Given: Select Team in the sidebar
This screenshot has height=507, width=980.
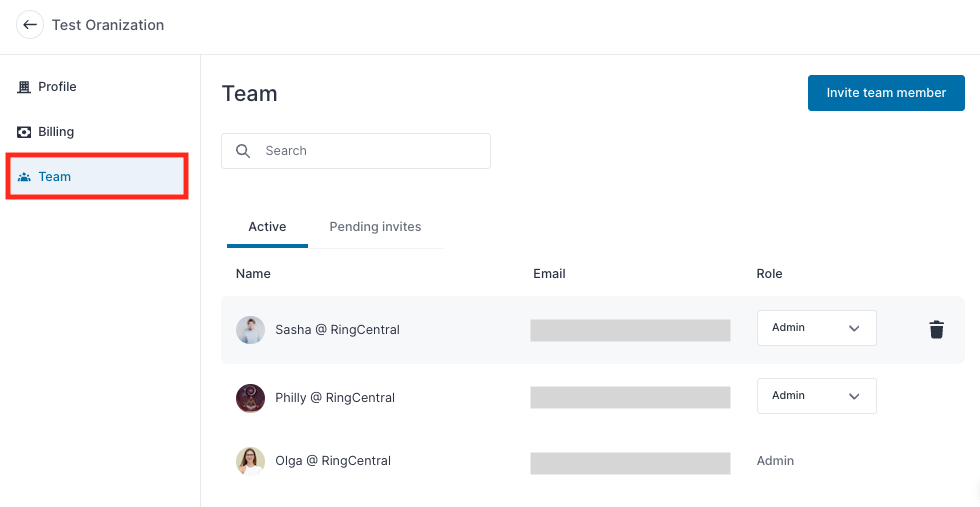Looking at the screenshot, I should (x=97, y=177).
